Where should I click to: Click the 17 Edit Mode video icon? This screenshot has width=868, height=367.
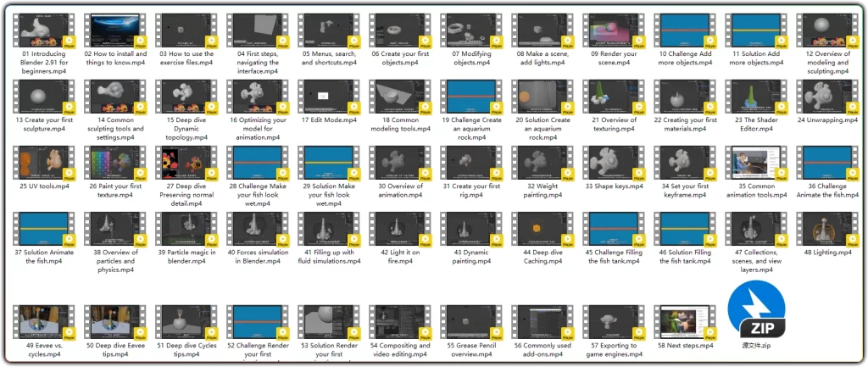[x=329, y=97]
